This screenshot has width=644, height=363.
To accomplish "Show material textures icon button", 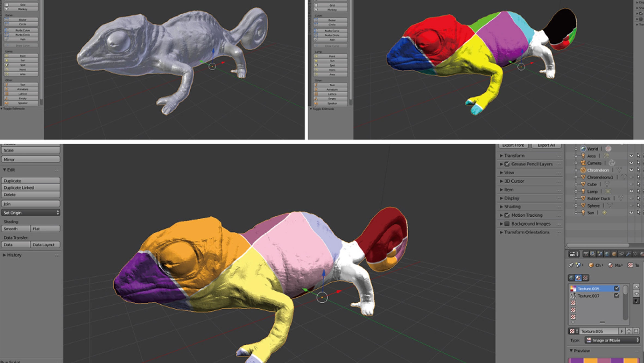I will [x=578, y=278].
